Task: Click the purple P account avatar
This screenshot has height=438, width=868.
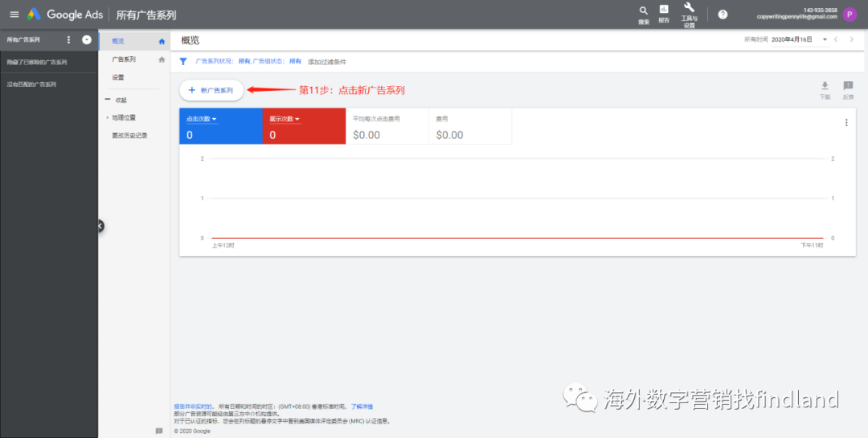Action: point(850,14)
